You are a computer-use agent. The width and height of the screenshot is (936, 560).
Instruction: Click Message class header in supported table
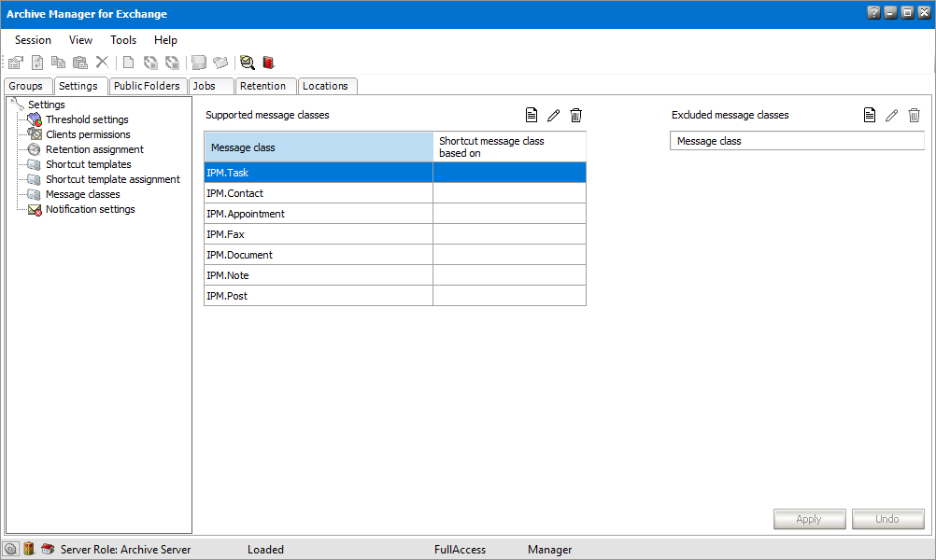[319, 147]
